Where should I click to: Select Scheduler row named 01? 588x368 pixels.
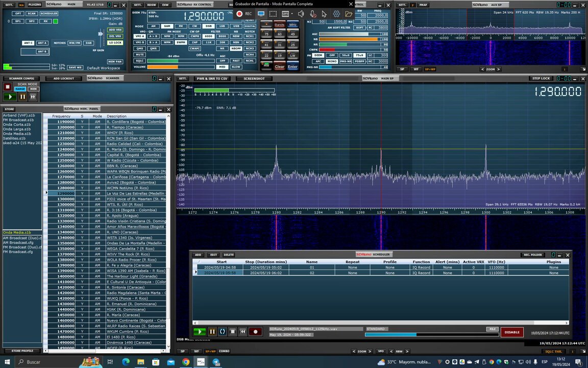(381, 267)
